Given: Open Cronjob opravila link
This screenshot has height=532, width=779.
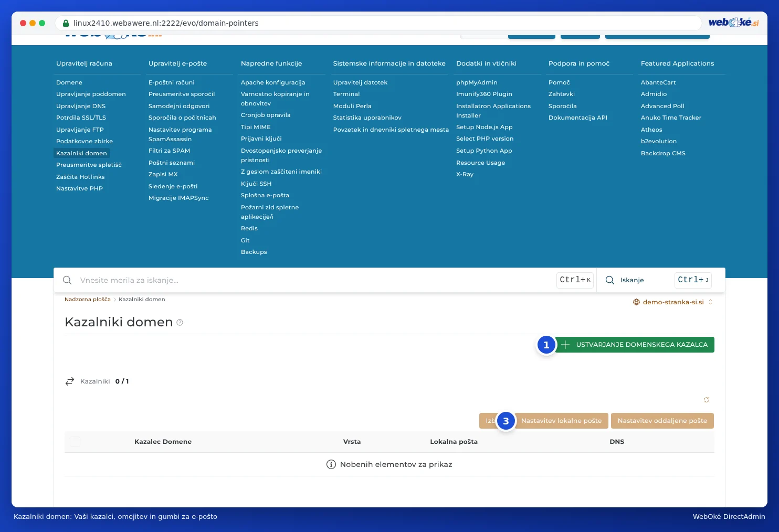Looking at the screenshot, I should pyautogui.click(x=266, y=115).
